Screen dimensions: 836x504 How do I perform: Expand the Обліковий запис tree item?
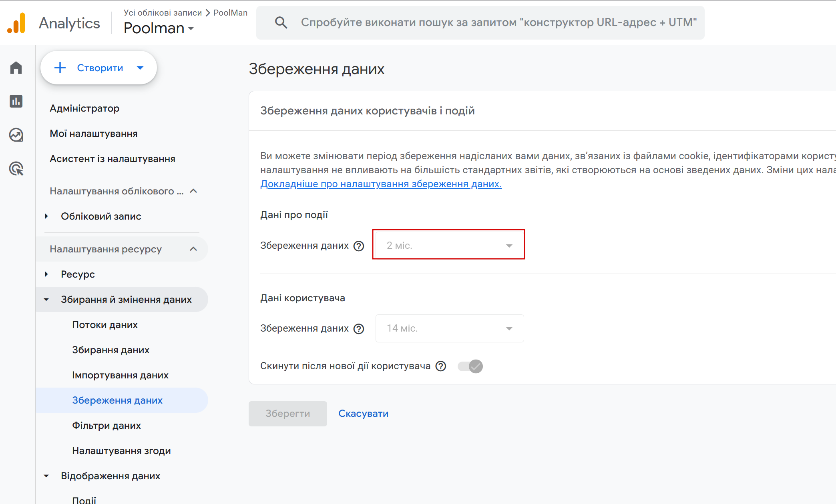point(46,216)
